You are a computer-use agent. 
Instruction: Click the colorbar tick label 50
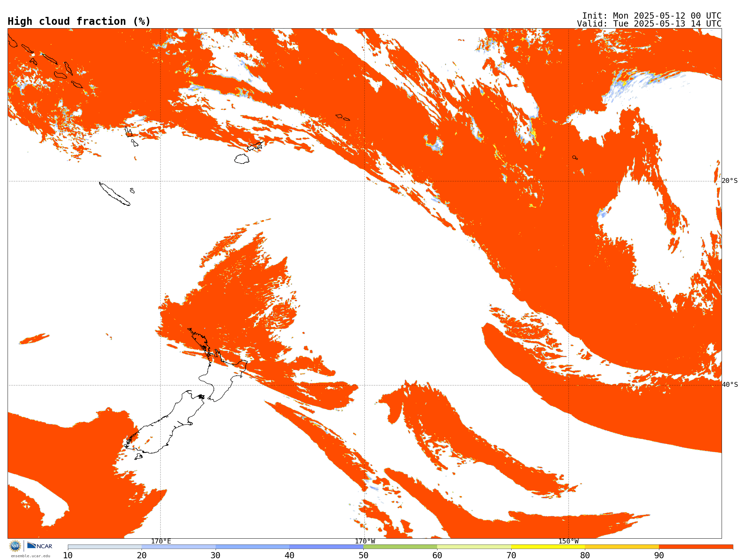point(363,556)
